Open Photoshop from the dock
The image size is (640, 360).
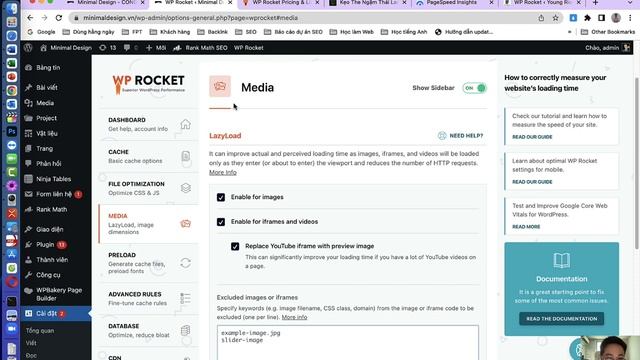pos(11,131)
